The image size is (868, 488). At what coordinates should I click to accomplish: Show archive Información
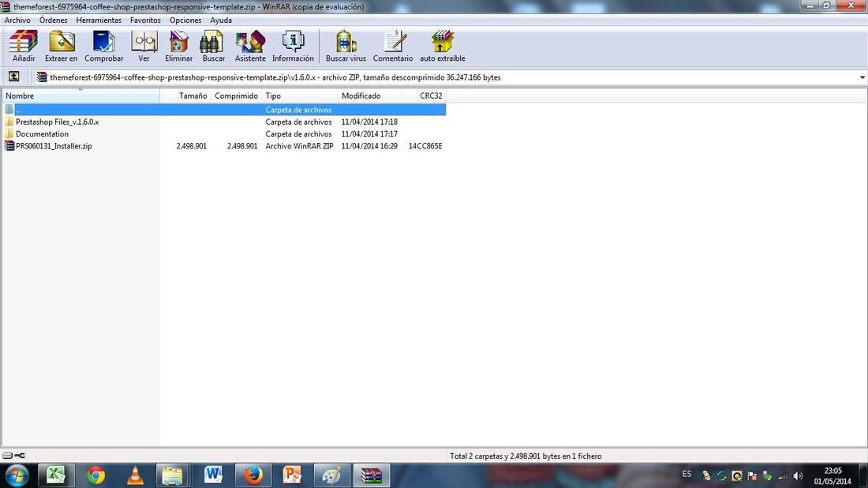293,47
